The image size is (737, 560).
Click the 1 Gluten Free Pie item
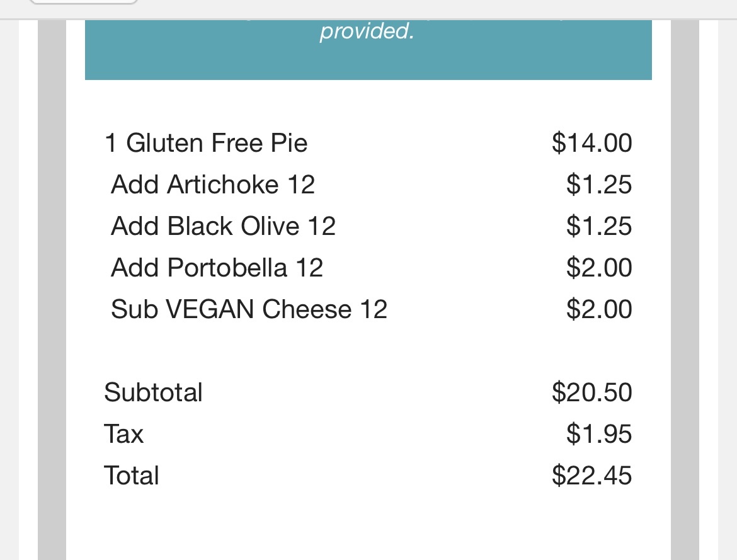[x=206, y=143]
